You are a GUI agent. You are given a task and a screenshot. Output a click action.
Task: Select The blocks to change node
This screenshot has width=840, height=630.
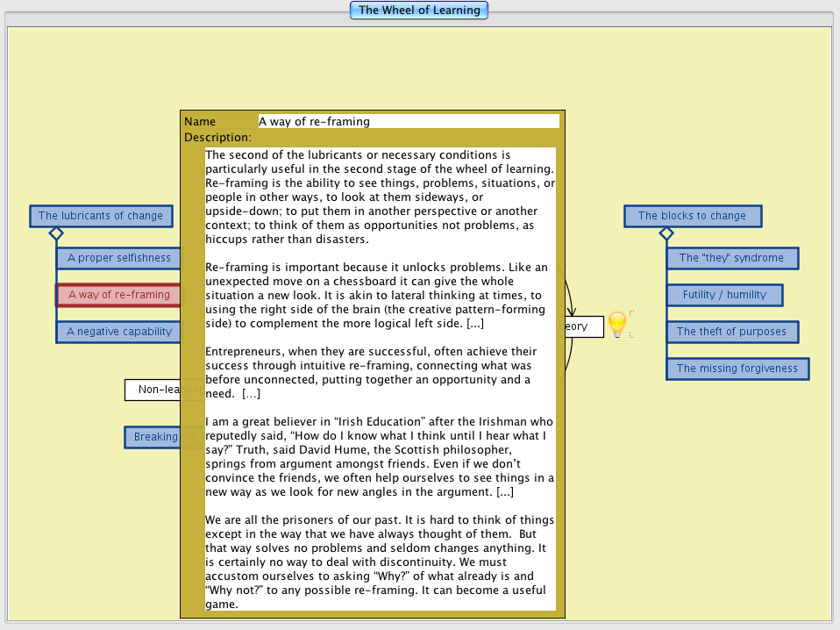[x=692, y=216]
